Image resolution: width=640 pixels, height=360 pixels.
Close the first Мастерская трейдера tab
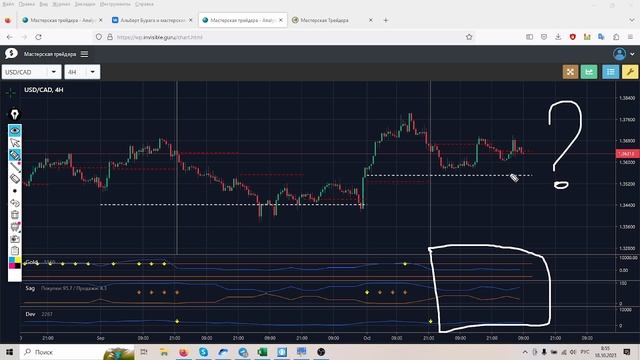101,20
